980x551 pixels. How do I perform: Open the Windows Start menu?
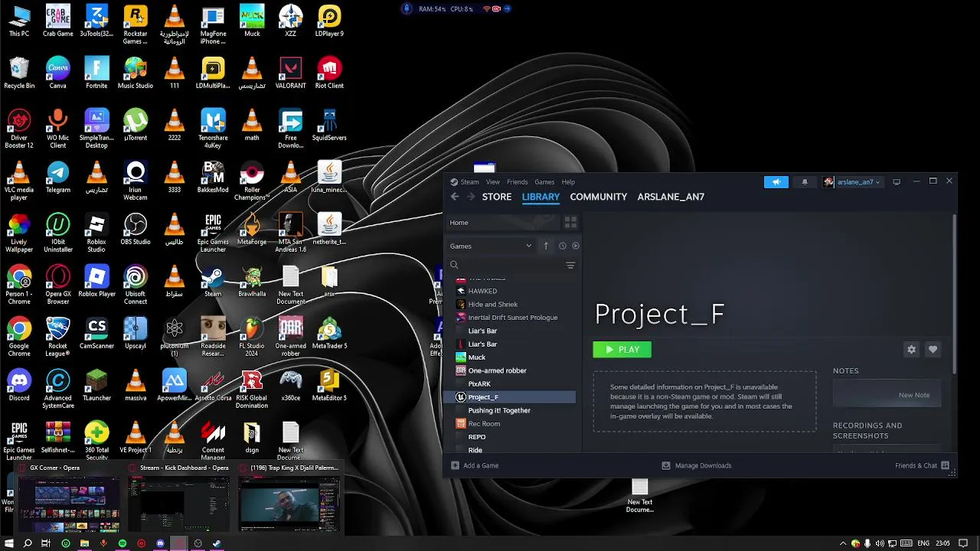(9, 543)
